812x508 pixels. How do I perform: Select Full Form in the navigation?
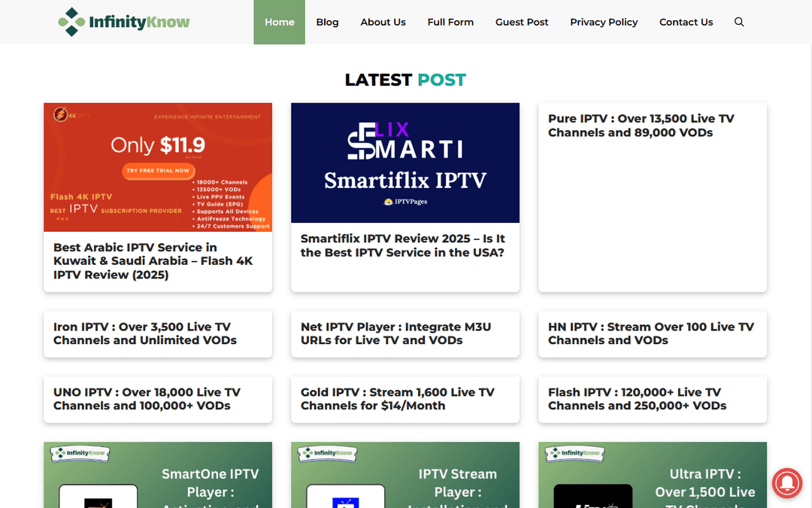coord(450,22)
